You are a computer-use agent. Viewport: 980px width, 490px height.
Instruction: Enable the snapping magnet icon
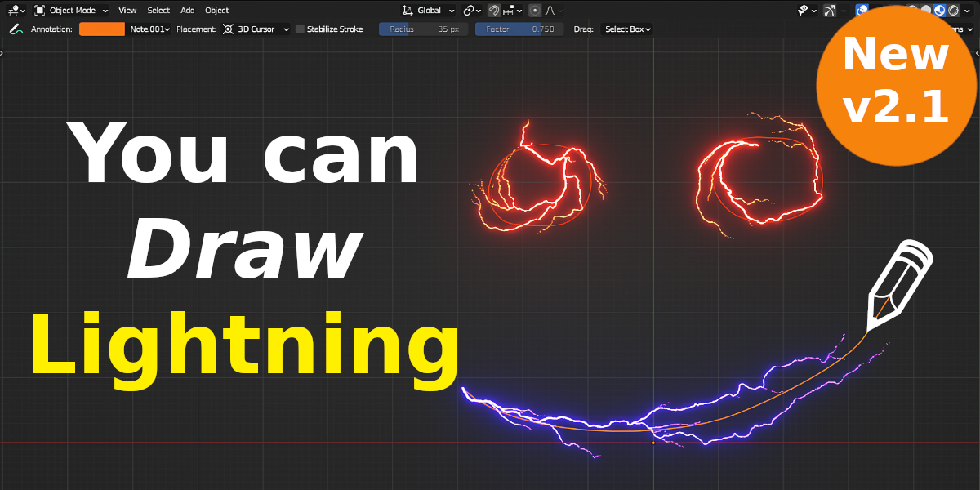pos(494,10)
